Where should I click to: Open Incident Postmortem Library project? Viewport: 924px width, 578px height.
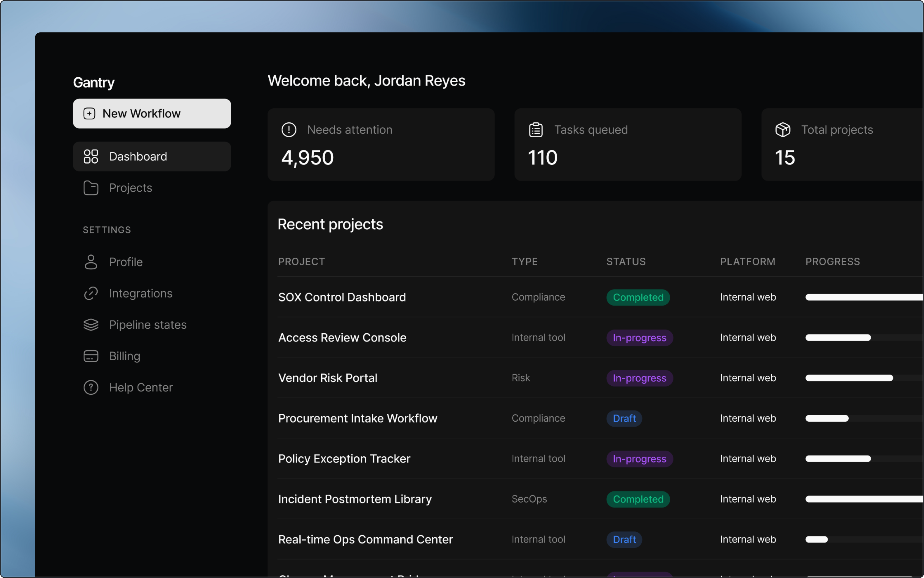[x=355, y=499]
